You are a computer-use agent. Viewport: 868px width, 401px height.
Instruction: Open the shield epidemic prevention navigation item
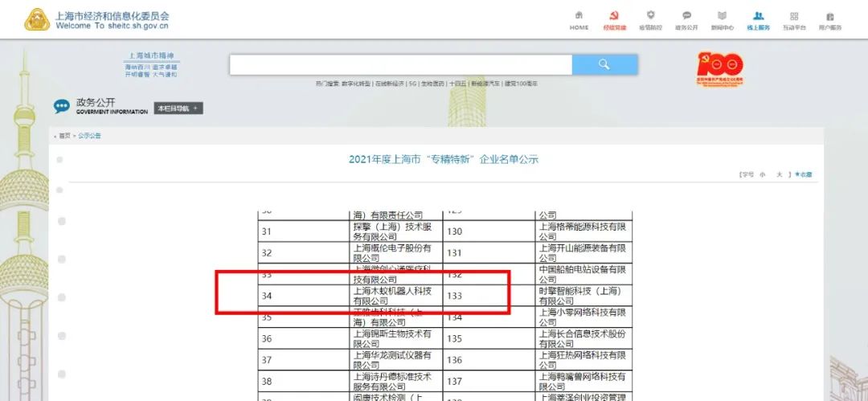[650, 21]
